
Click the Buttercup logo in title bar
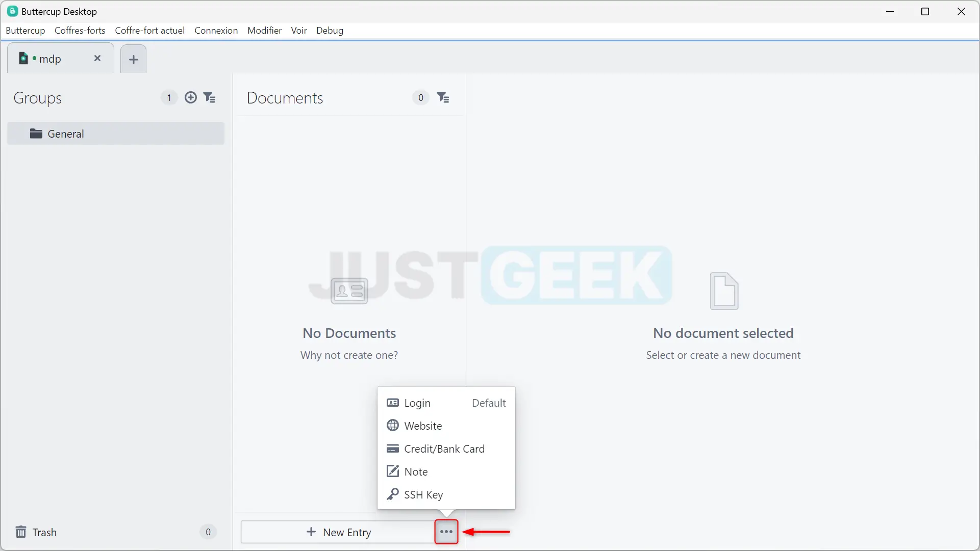coord(12,11)
